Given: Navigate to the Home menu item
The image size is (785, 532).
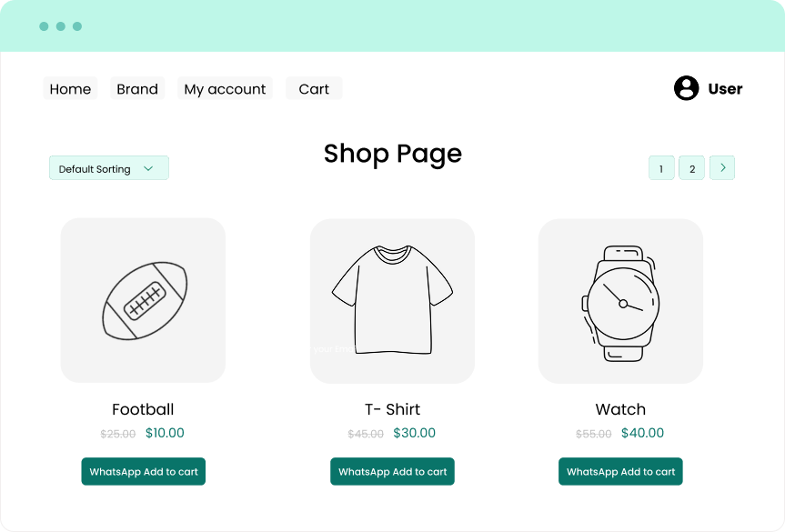Looking at the screenshot, I should (70, 88).
